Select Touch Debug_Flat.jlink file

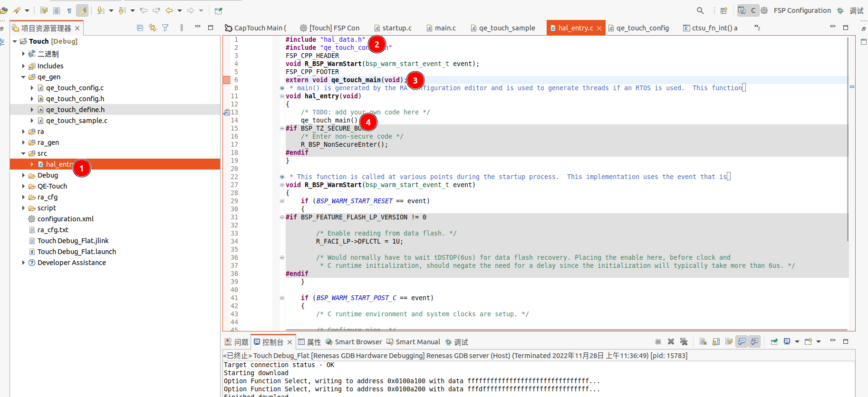pyautogui.click(x=73, y=241)
